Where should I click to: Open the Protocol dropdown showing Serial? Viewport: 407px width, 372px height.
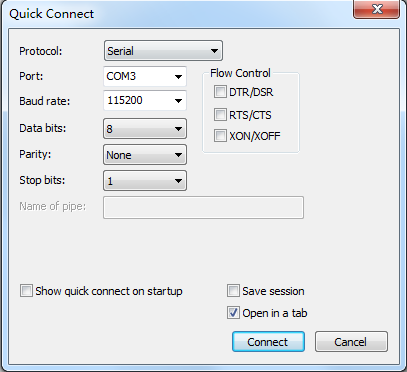point(163,51)
